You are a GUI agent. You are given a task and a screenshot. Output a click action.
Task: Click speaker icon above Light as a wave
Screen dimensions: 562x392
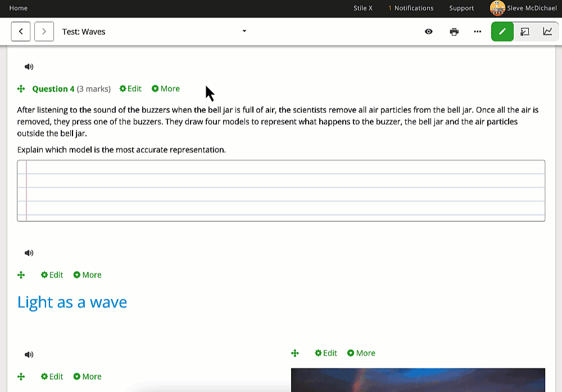(x=29, y=253)
